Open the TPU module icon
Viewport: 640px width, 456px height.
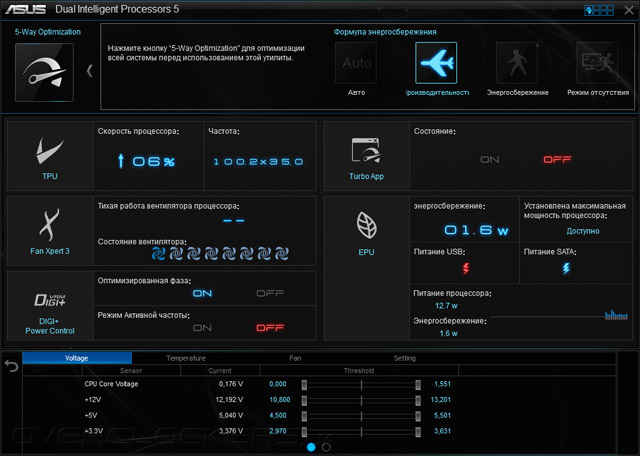coord(50,151)
